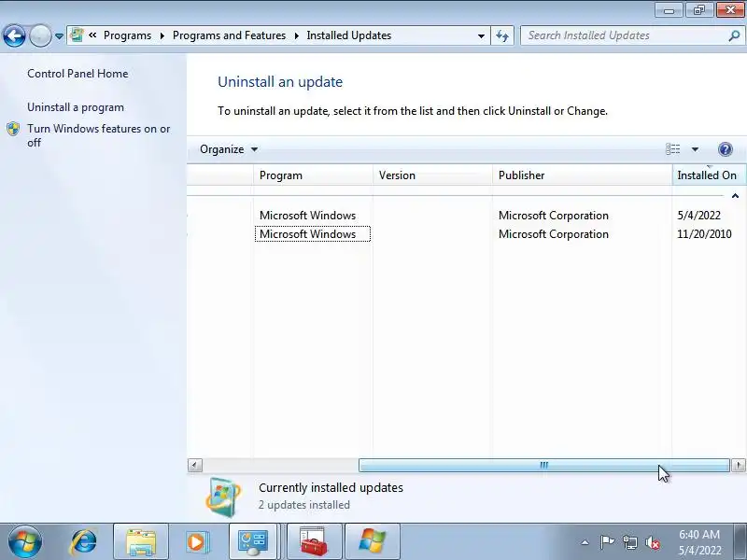The image size is (747, 560).
Task: Click the Control Panel icon in address bar
Action: coord(77,35)
